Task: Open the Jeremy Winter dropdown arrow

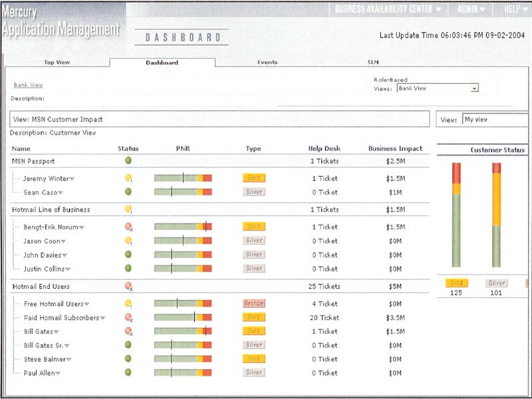Action: [x=72, y=179]
